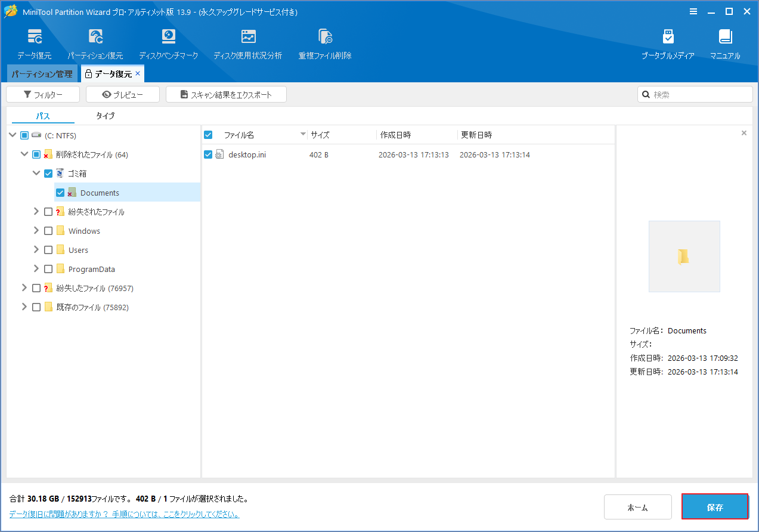The width and height of the screenshot is (759, 532).
Task: Open the ファイル名 column sort dropdown arrow
Action: tap(303, 134)
